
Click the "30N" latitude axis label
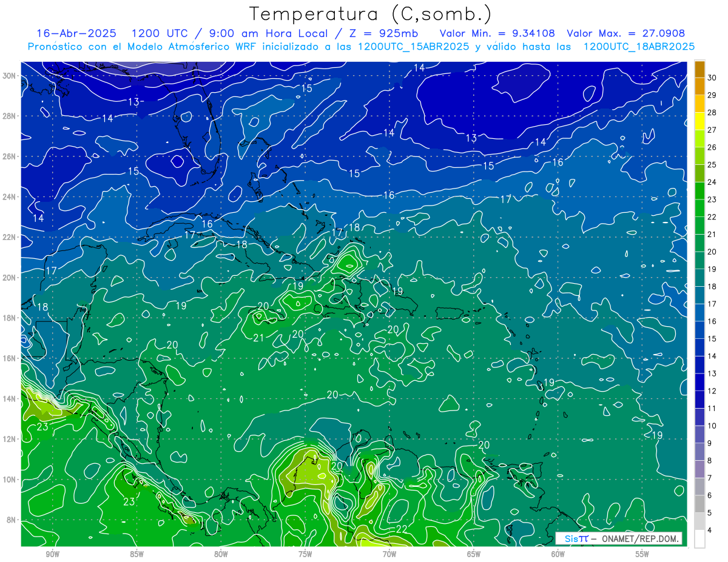coord(8,75)
